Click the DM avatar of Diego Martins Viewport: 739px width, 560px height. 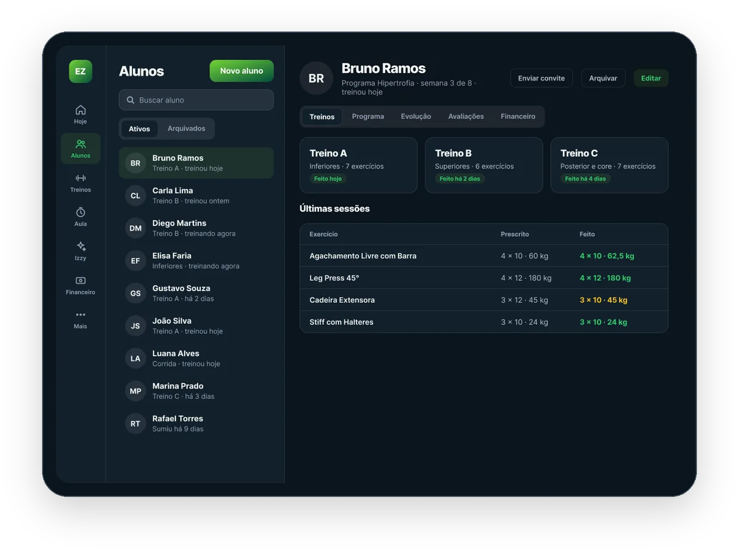pyautogui.click(x=135, y=228)
